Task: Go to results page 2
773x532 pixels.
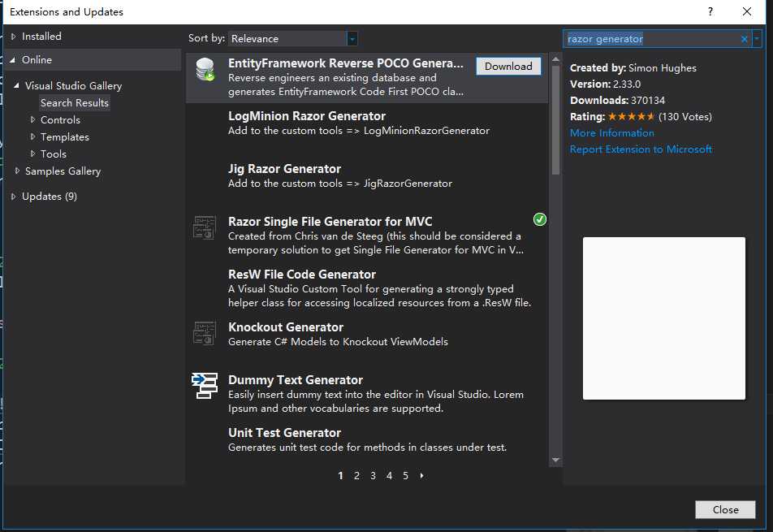Action: [357, 476]
